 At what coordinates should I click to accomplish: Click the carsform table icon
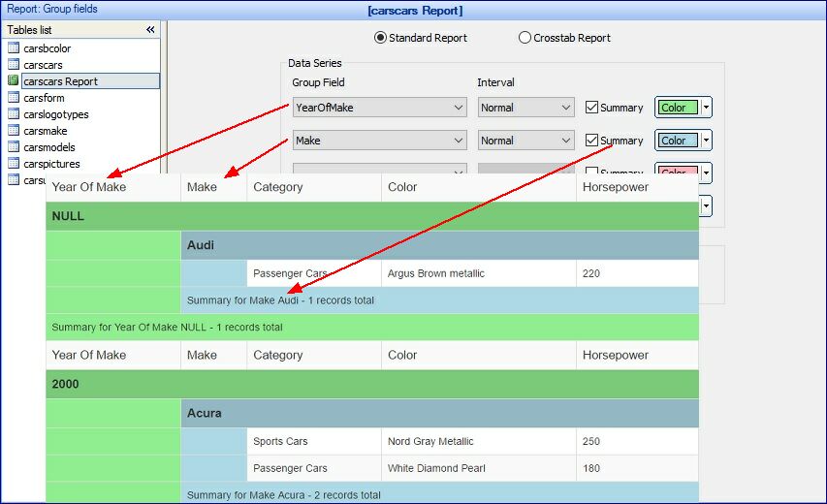click(x=14, y=98)
